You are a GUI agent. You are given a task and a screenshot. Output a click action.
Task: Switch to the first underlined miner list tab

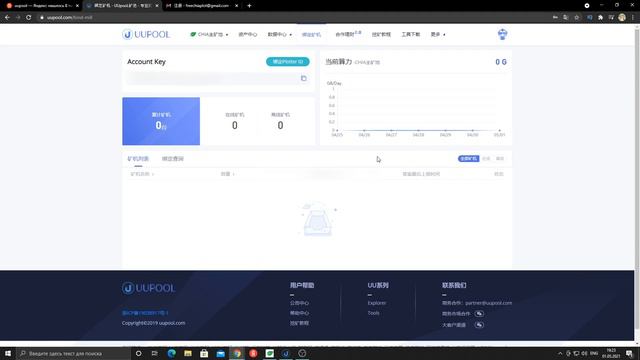click(138, 158)
